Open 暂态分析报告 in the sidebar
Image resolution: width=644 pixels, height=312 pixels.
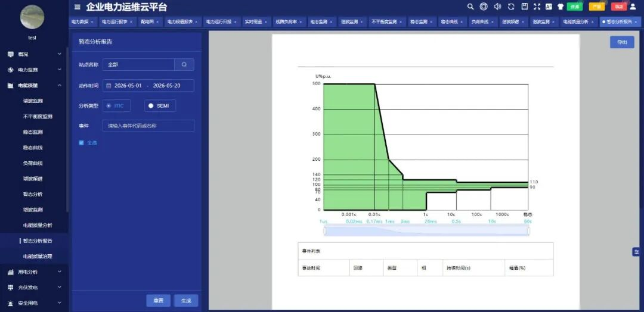pos(38,241)
